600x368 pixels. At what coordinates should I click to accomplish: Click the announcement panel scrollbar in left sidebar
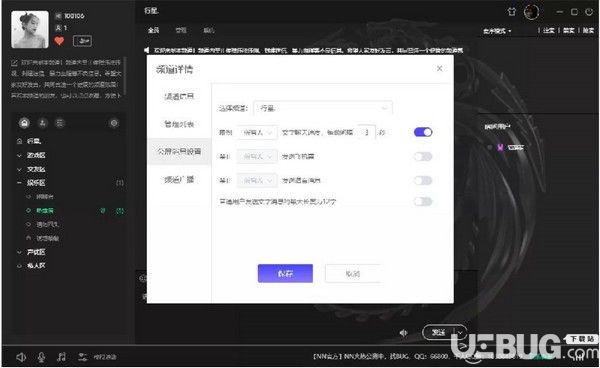pos(124,75)
